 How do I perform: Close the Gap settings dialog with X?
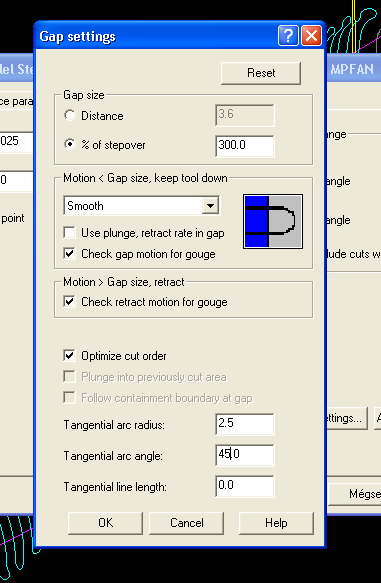click(311, 36)
